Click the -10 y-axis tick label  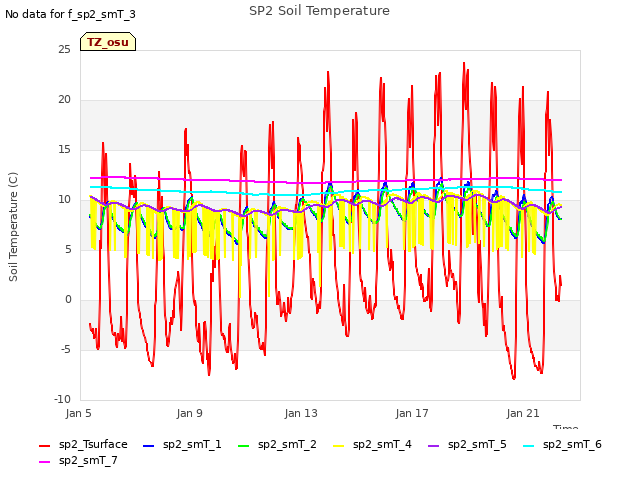coord(63,400)
